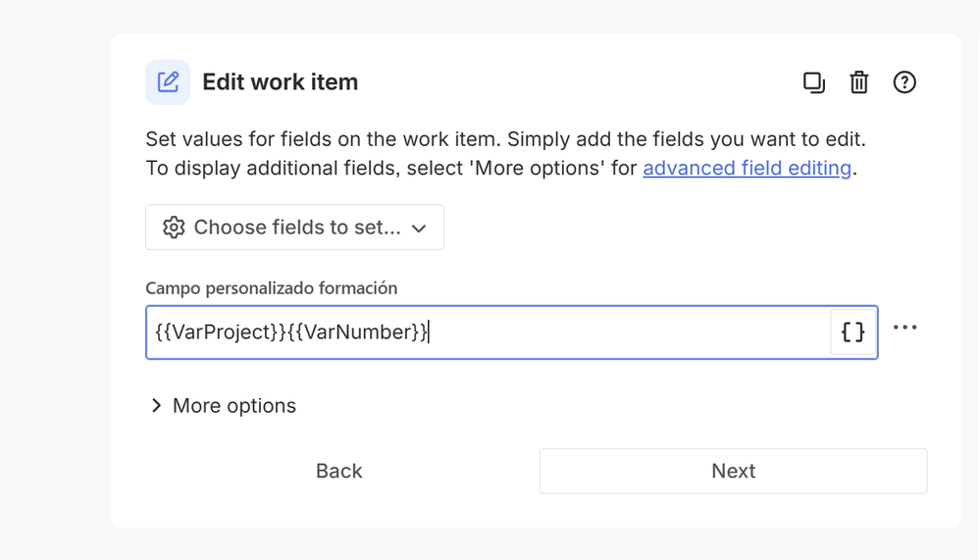Image resolution: width=980 pixels, height=560 pixels.
Task: Delete this action with the trash icon
Action: point(858,82)
